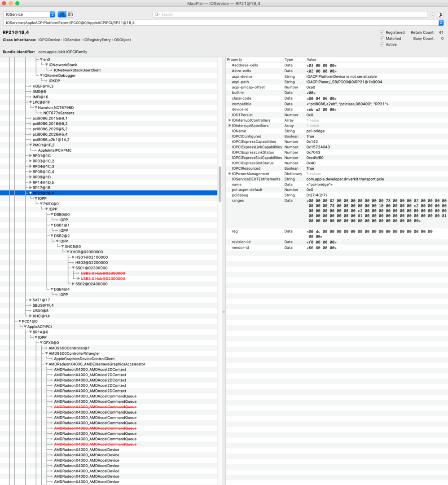The height and width of the screenshot is (485, 448).
Task: Select AMD9500Controller@1 entry
Action: pos(69,348)
